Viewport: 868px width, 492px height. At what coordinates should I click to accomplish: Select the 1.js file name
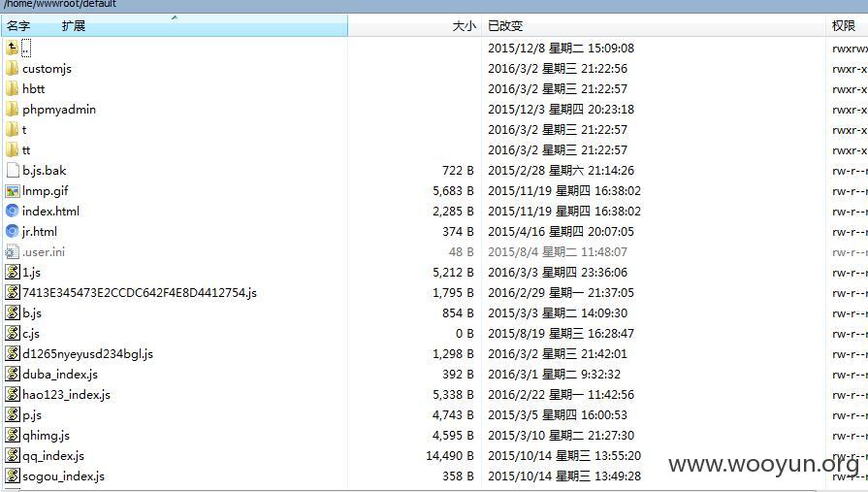pyautogui.click(x=32, y=273)
